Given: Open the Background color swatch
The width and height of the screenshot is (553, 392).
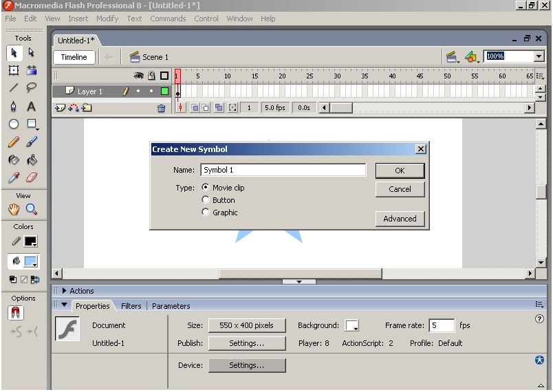Looking at the screenshot, I should [x=351, y=325].
